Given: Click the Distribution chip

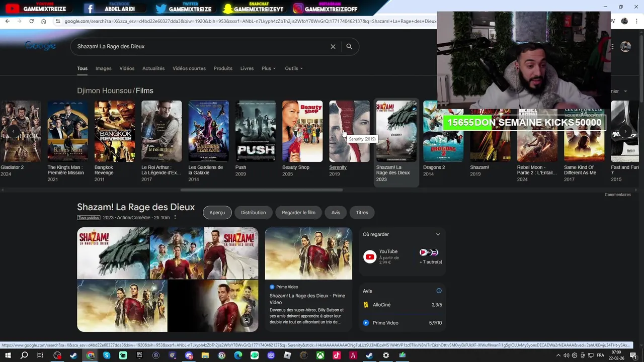Looking at the screenshot, I should [253, 213].
